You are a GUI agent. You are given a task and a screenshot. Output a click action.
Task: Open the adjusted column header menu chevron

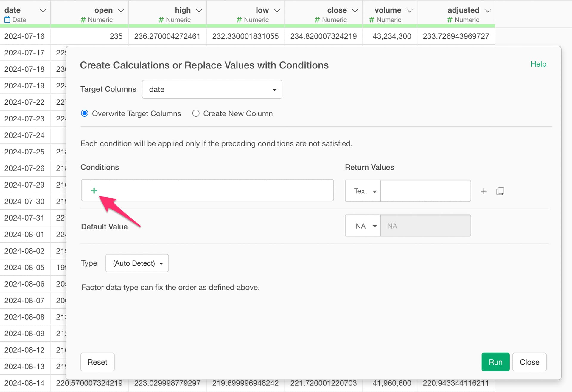[x=487, y=10]
